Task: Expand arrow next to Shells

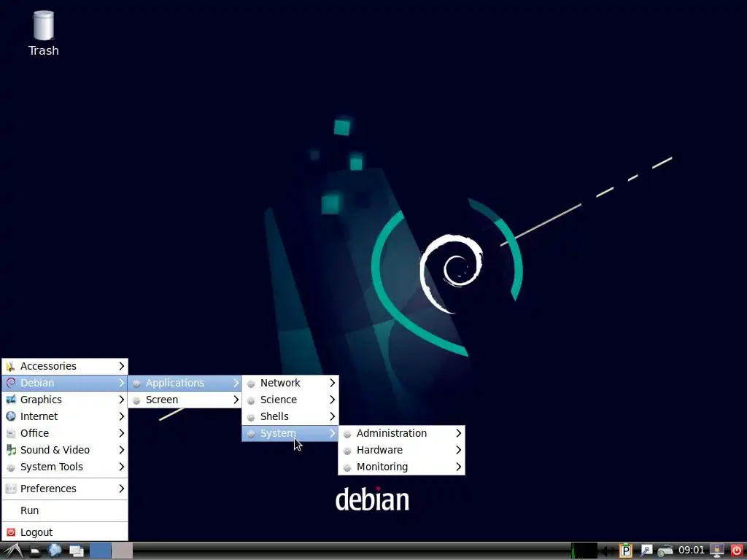Action: click(332, 416)
